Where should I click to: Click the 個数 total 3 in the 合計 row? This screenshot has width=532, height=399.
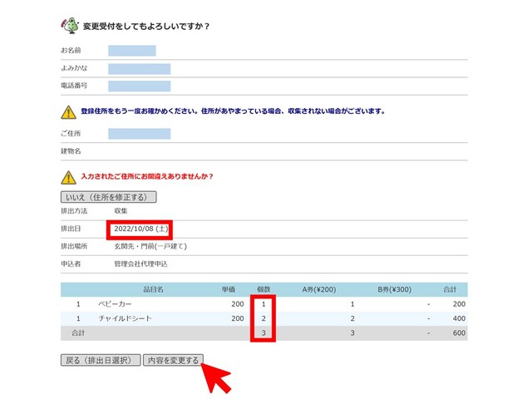[264, 333]
